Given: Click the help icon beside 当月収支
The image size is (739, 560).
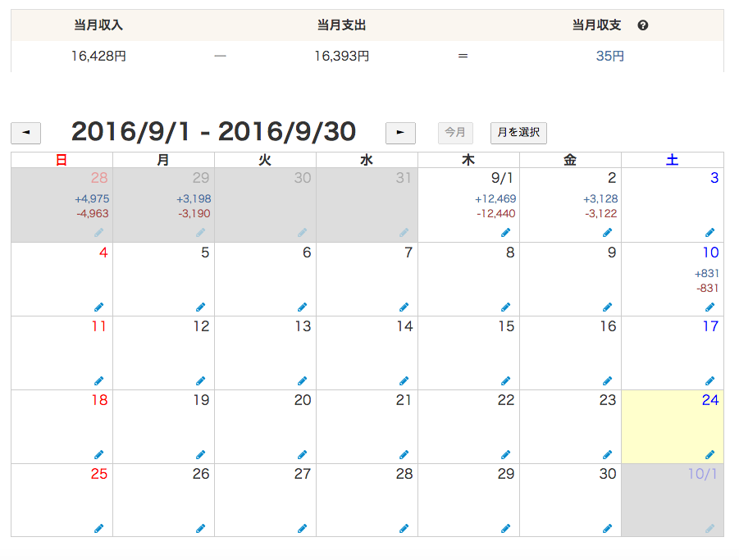Looking at the screenshot, I should [x=642, y=25].
